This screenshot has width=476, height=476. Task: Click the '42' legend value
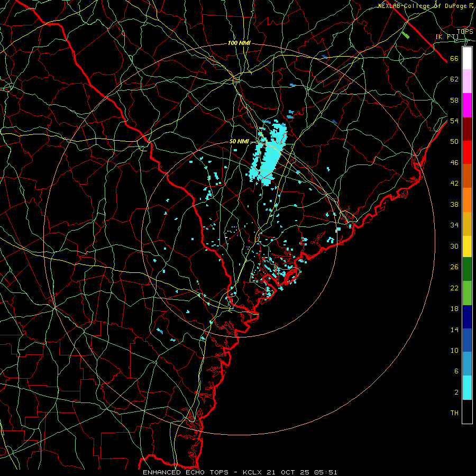(x=454, y=184)
